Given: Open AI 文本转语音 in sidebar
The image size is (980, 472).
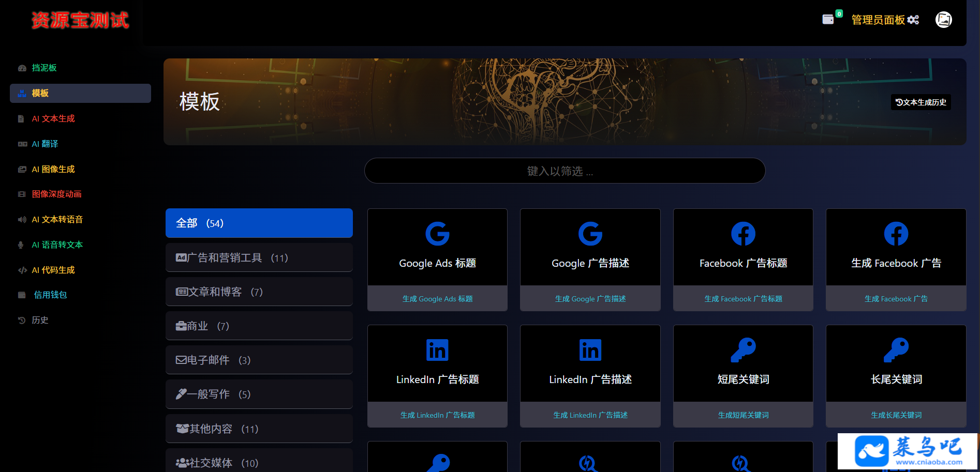Looking at the screenshot, I should tap(80, 219).
